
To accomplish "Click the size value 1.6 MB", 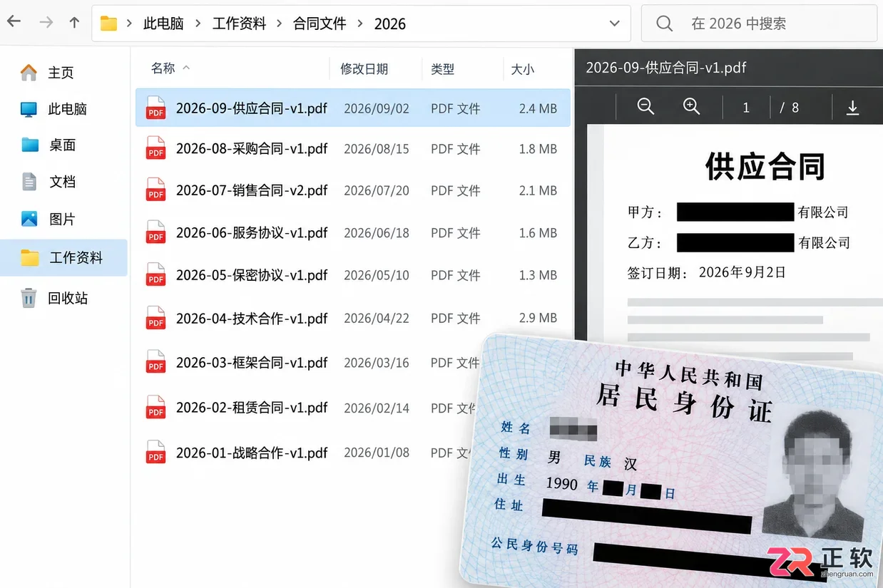I will 538,233.
